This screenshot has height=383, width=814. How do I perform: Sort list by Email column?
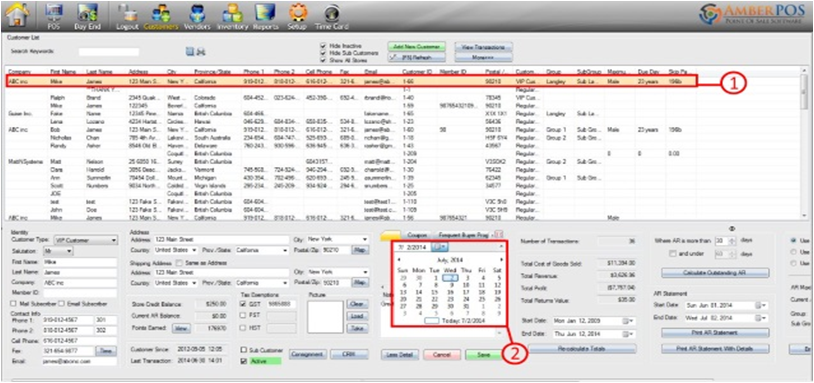(x=371, y=72)
